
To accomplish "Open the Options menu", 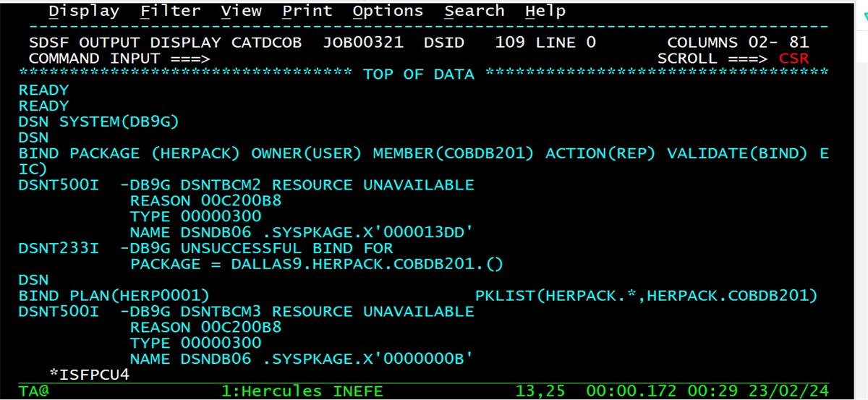I will click(388, 11).
